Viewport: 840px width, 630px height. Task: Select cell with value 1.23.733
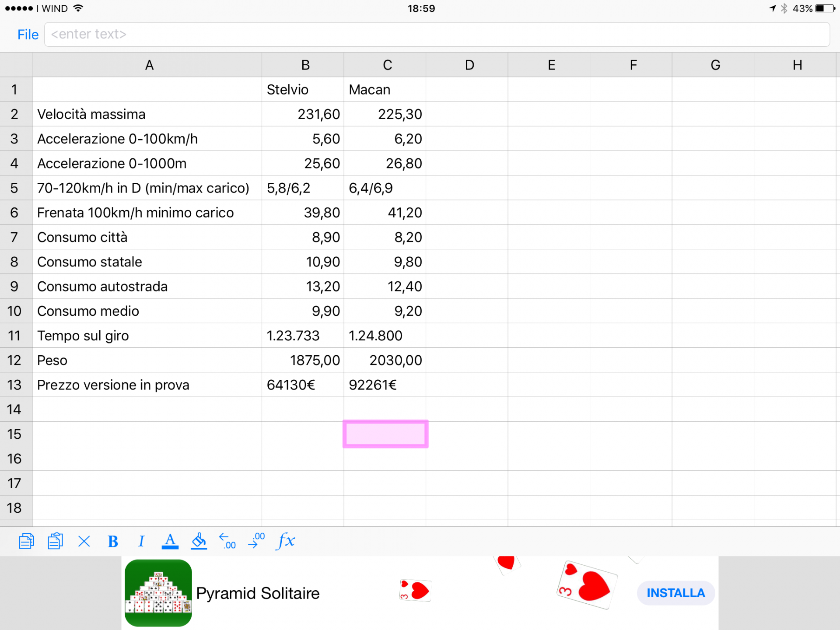(303, 336)
